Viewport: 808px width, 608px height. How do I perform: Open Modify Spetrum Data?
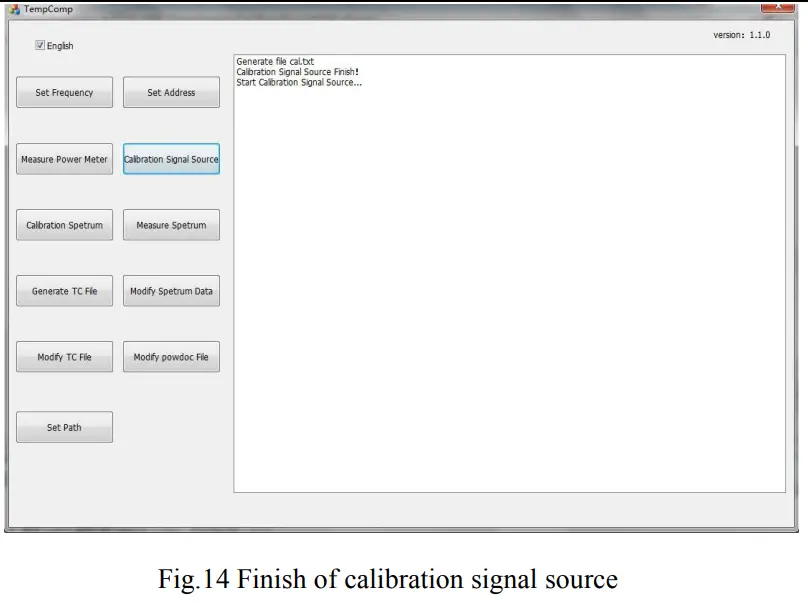[171, 290]
